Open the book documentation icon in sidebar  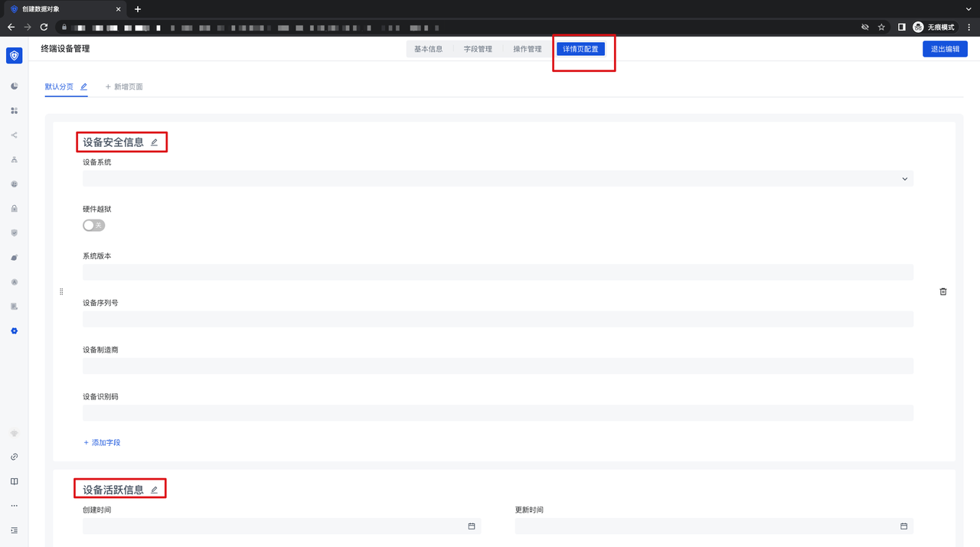click(x=14, y=481)
